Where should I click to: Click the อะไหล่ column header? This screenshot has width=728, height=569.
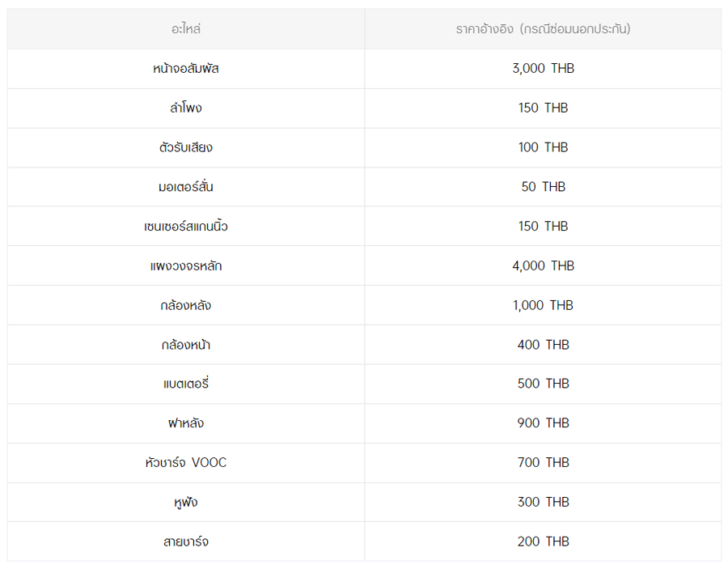click(186, 29)
